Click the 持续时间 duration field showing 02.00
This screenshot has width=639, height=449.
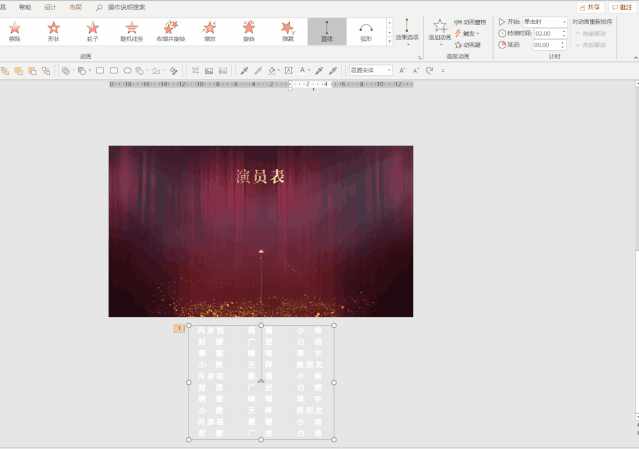tap(547, 33)
